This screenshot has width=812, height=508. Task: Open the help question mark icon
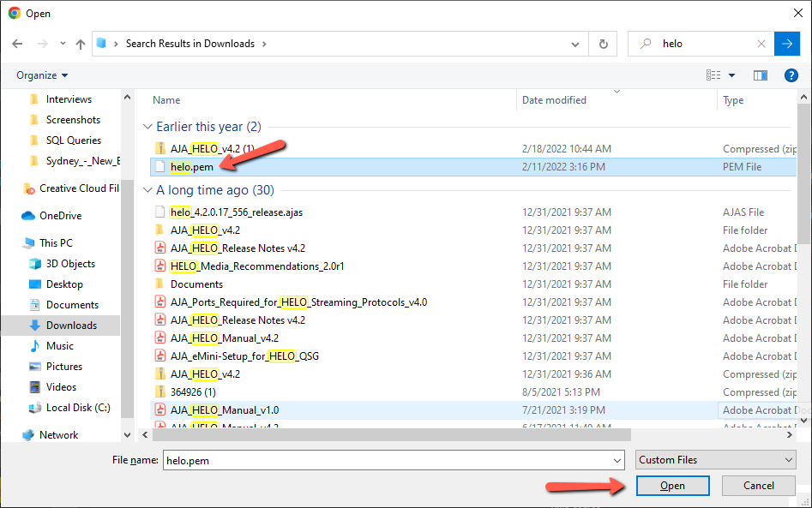click(791, 75)
